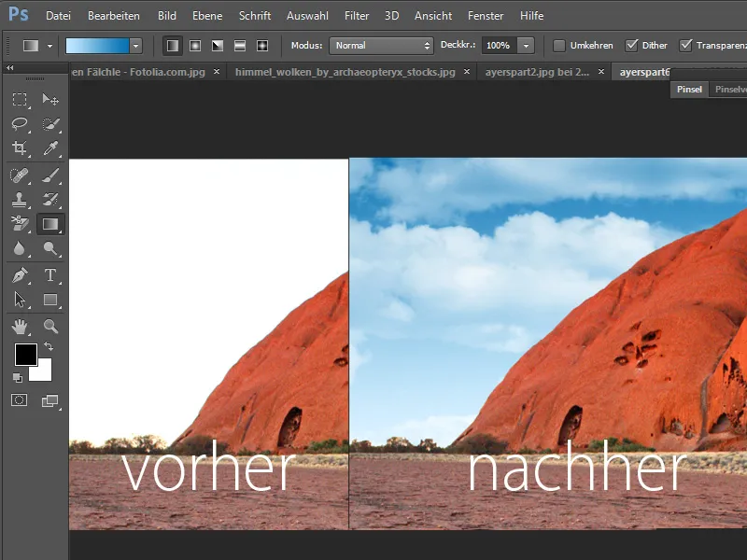Choose linear gradient style

pyautogui.click(x=173, y=46)
